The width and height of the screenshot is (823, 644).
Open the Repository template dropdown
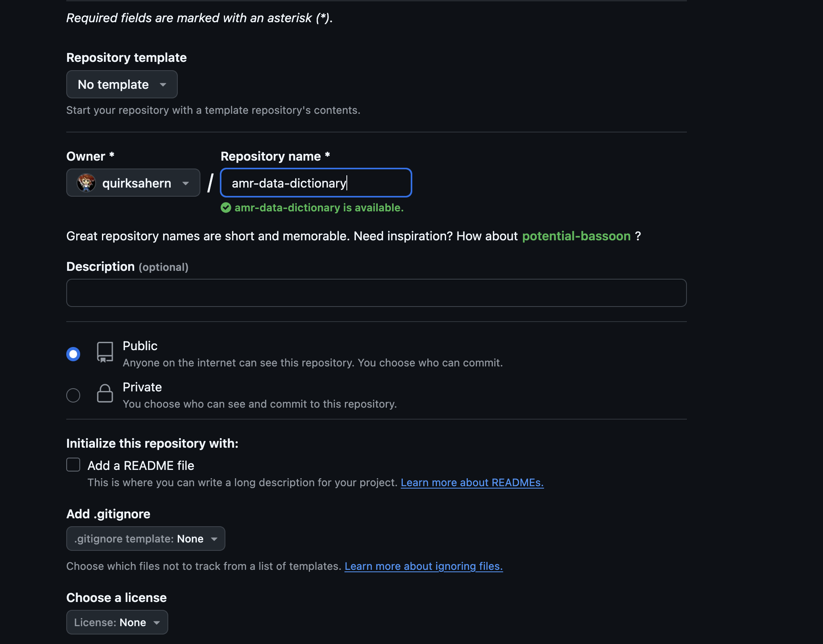[122, 84]
